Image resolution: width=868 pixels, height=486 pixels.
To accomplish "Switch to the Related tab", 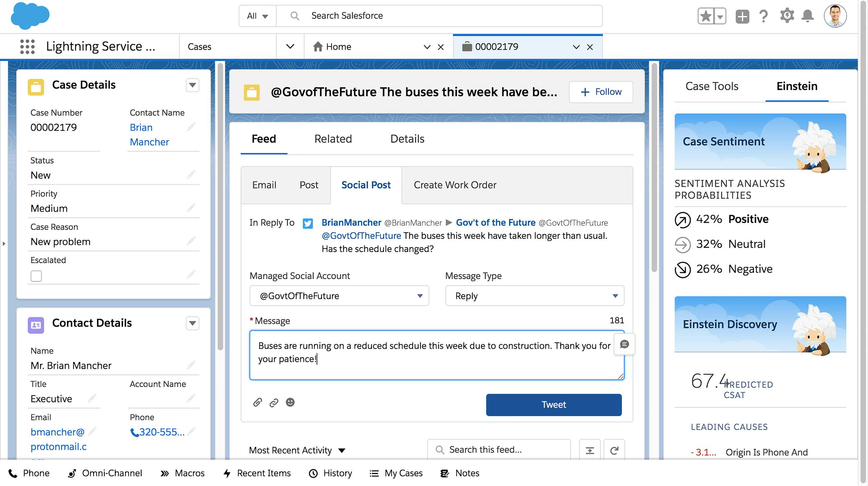I will tap(333, 139).
